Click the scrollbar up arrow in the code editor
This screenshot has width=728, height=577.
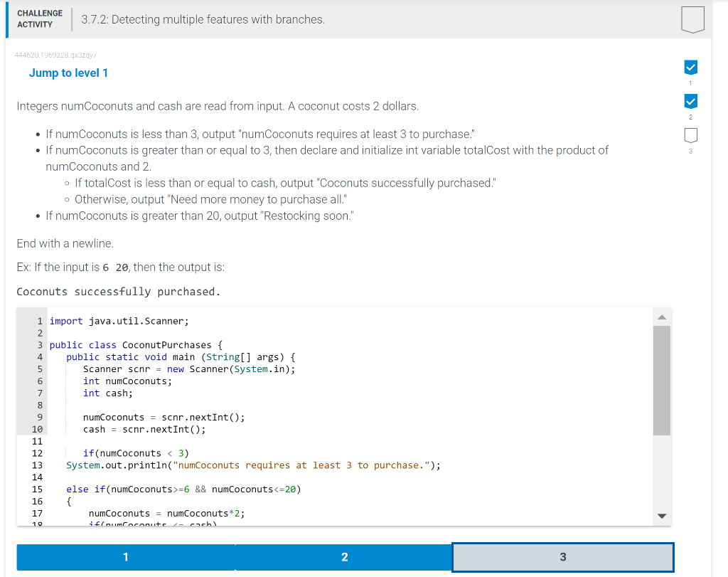[662, 316]
